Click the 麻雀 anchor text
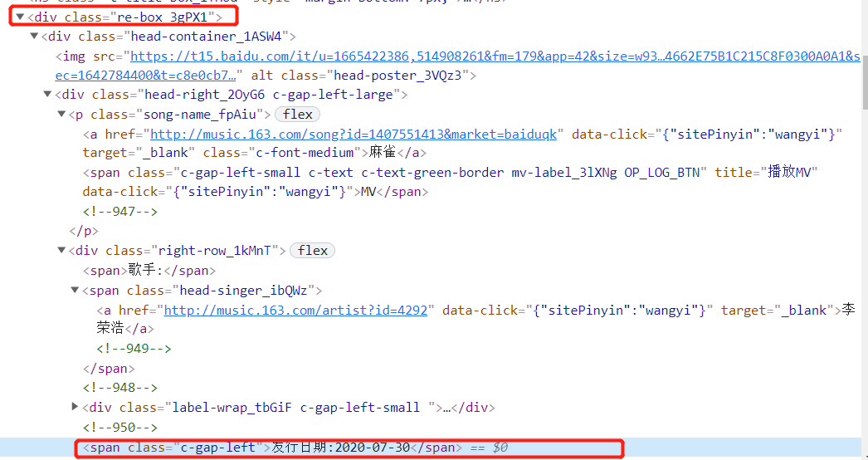 pyautogui.click(x=382, y=153)
